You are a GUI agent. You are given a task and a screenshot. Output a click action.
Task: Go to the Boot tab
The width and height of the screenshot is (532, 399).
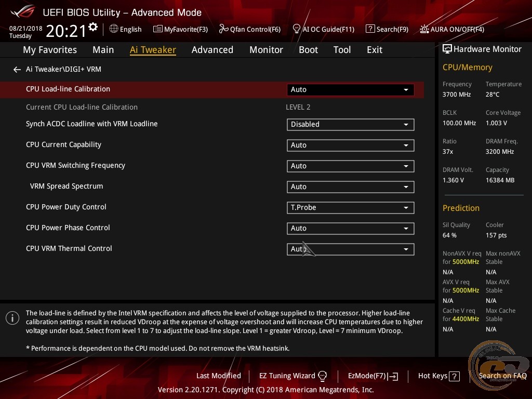point(308,50)
